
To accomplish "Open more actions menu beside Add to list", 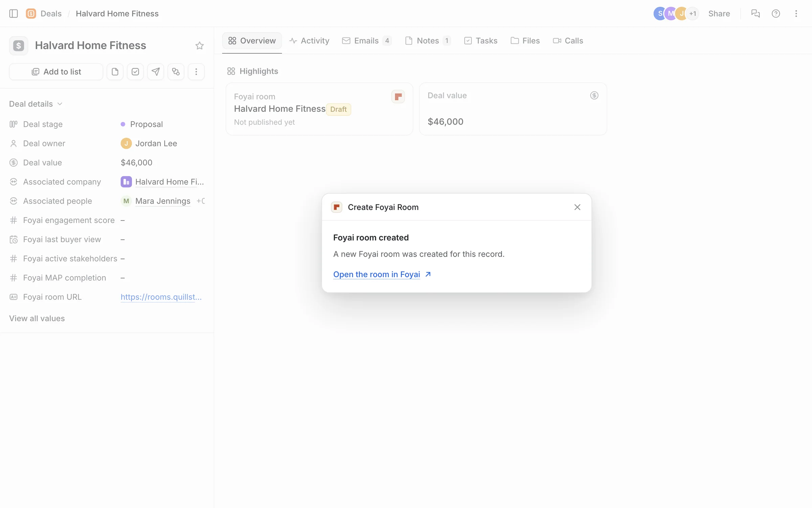I will 196,72.
